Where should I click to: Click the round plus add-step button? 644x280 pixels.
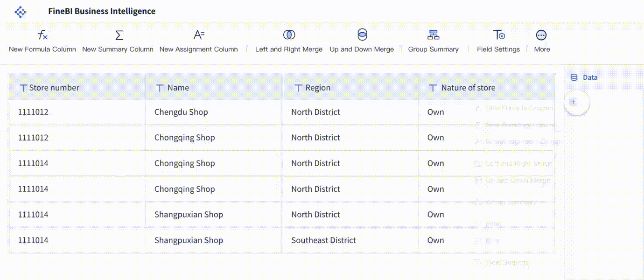coord(574,102)
